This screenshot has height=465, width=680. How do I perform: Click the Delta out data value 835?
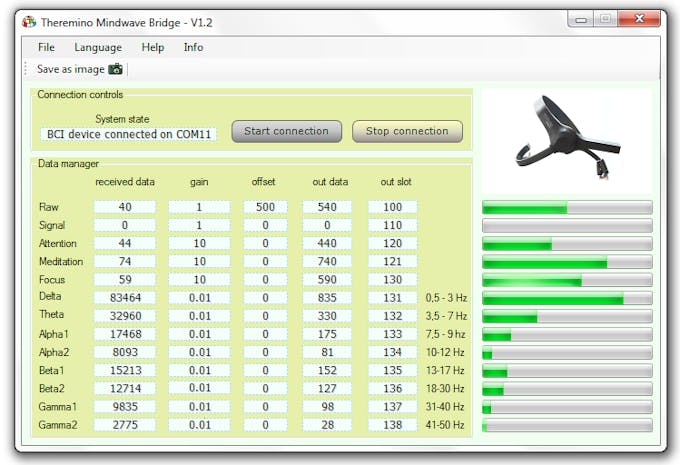[327, 298]
